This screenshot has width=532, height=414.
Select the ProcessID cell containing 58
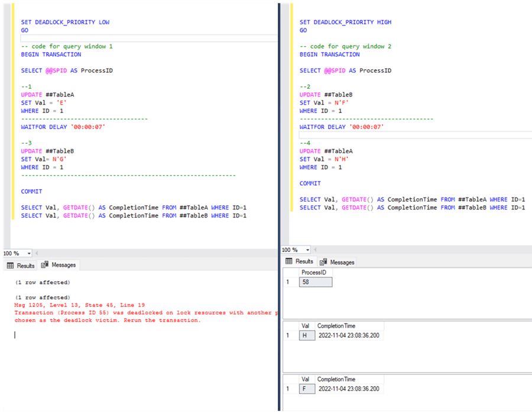point(316,282)
